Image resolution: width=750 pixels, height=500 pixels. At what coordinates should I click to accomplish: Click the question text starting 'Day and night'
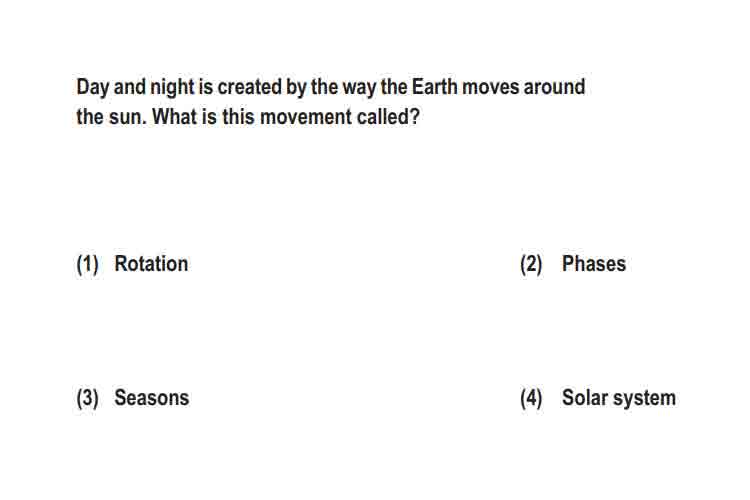click(x=331, y=101)
